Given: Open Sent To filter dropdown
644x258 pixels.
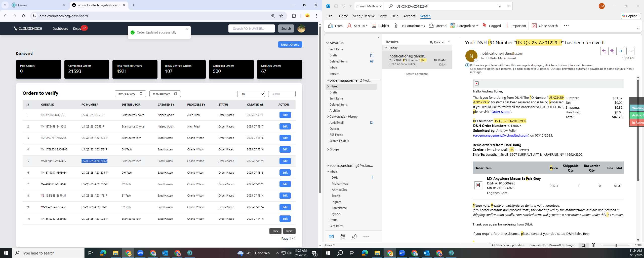Looking at the screenshot, I should click(357, 26).
